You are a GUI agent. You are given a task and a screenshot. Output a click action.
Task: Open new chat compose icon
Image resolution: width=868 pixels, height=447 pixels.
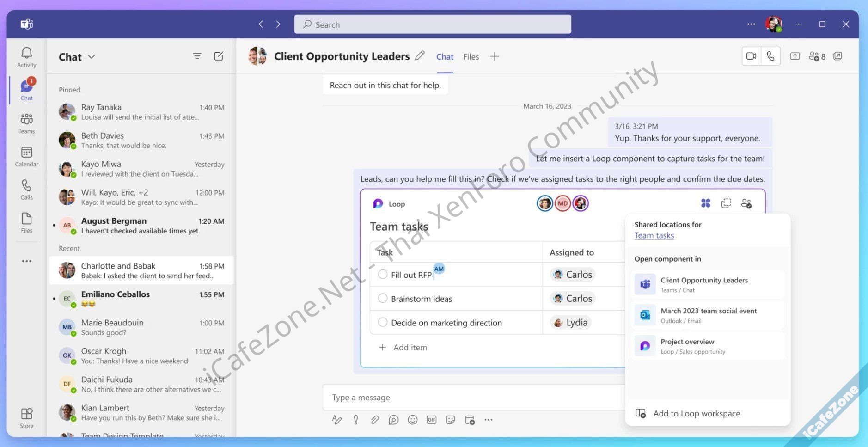219,56
